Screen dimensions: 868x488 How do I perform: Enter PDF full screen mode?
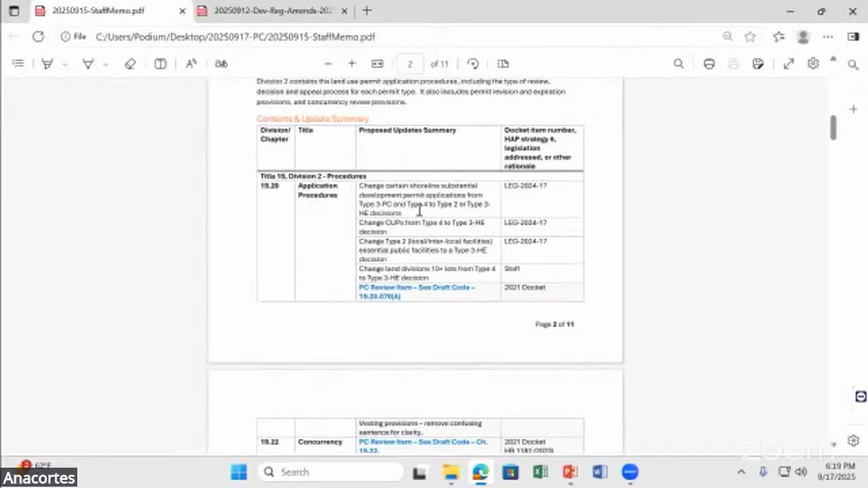coord(789,64)
